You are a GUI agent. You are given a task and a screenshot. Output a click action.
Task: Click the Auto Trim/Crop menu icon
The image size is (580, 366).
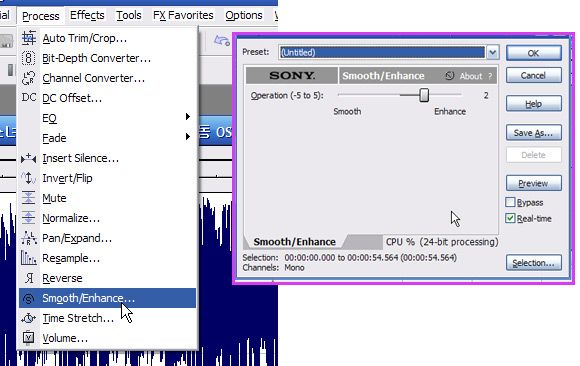tap(28, 38)
